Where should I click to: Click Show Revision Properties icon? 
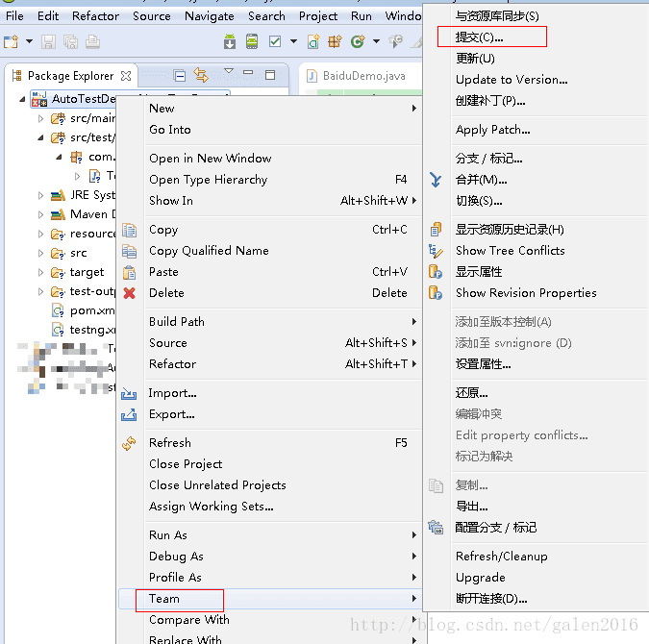[x=436, y=293]
